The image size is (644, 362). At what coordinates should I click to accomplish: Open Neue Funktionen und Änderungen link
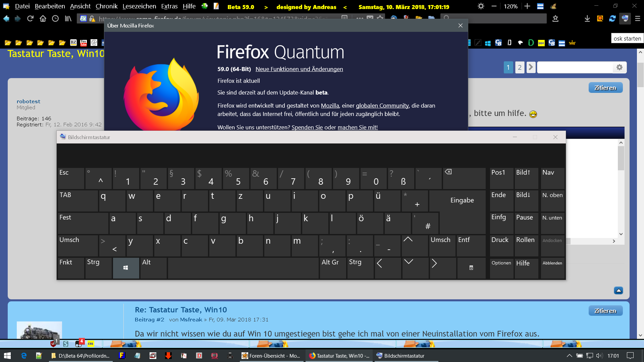click(x=299, y=69)
